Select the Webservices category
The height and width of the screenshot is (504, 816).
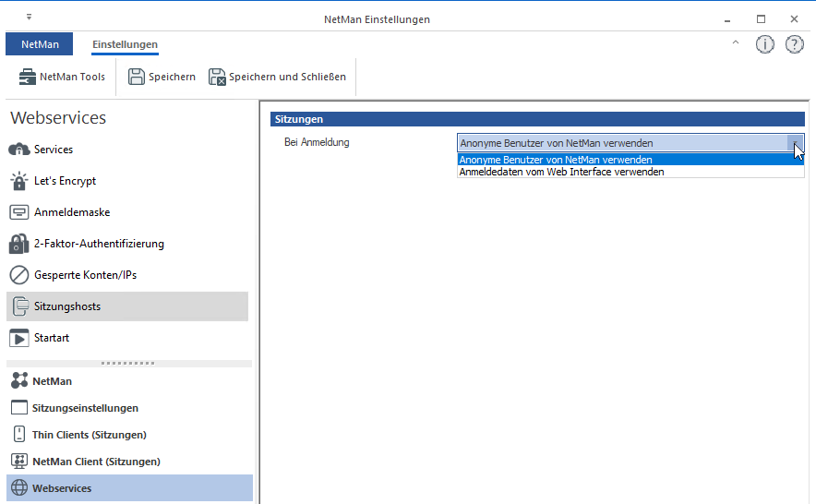point(129,488)
